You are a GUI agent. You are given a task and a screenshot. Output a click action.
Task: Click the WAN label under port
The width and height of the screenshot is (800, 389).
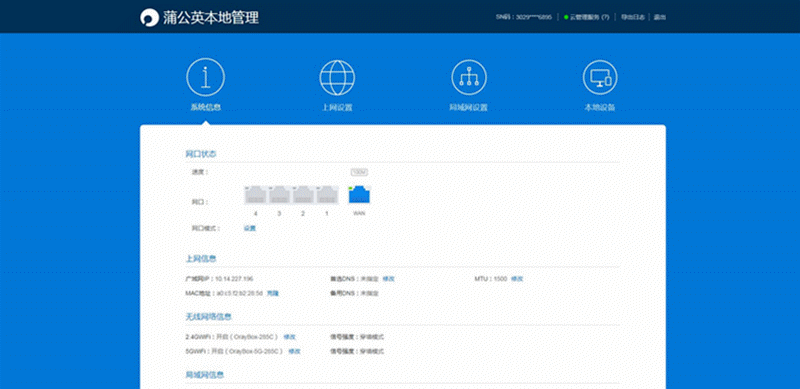(x=359, y=213)
